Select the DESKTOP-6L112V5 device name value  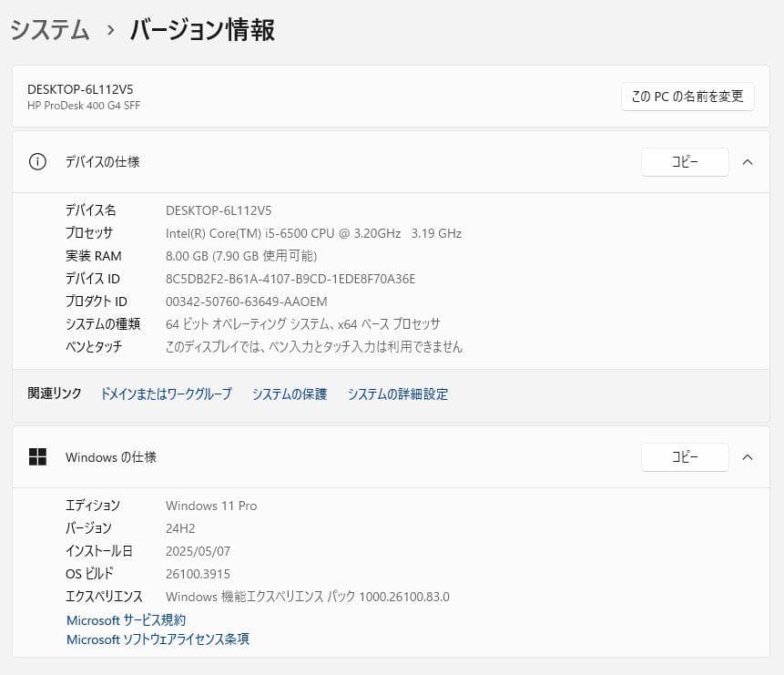(x=216, y=210)
